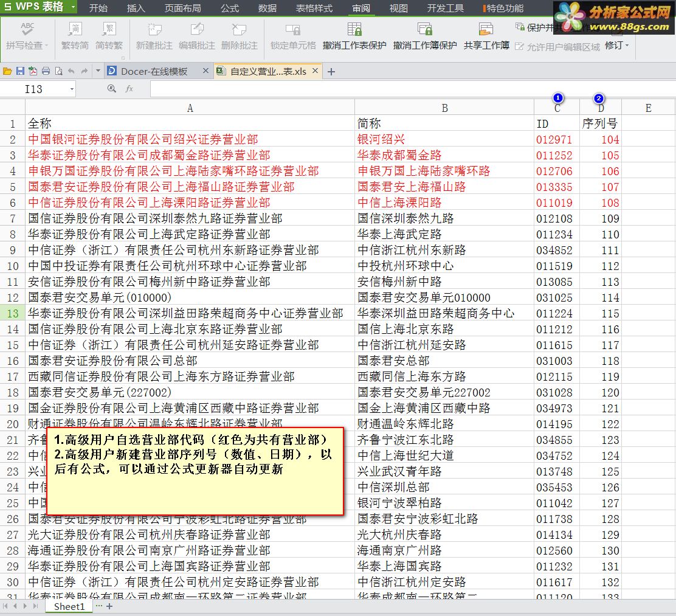The height and width of the screenshot is (616, 676).
Task: Click cell 中信深圳总部
Action: [x=444, y=488]
